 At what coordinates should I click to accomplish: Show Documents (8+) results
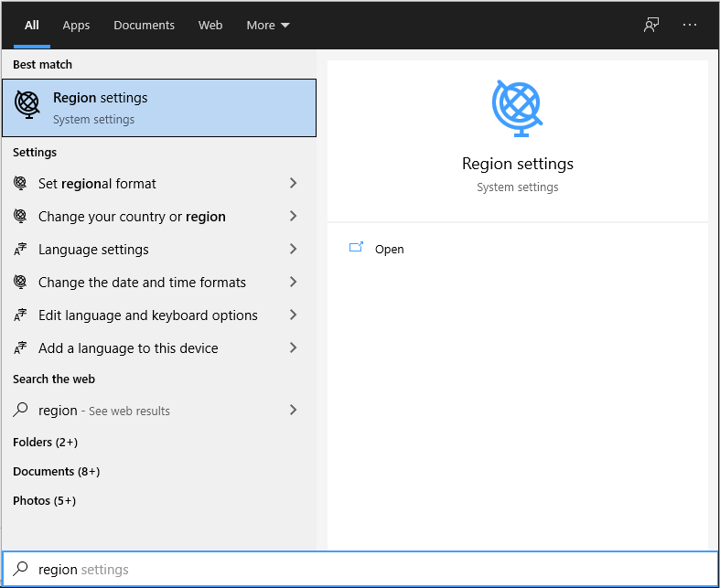point(56,472)
